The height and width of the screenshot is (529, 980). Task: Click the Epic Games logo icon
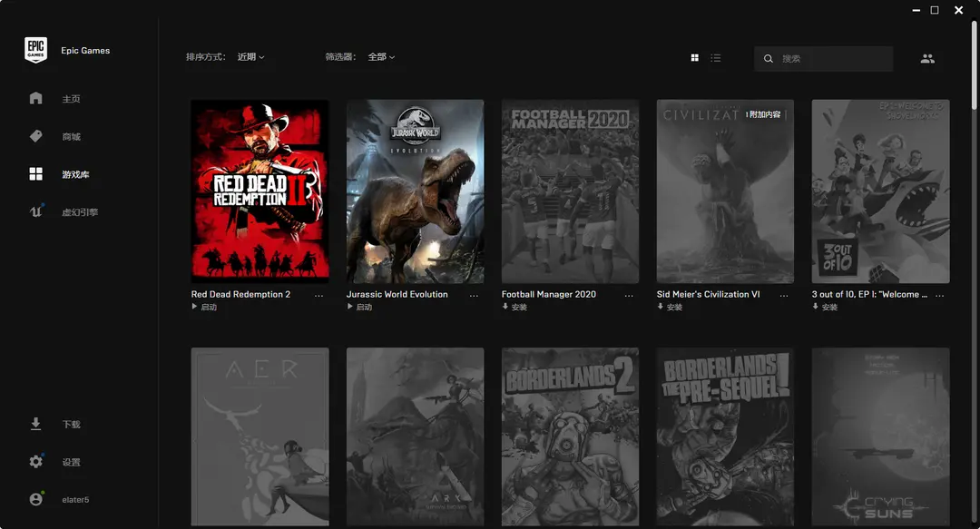click(x=35, y=50)
